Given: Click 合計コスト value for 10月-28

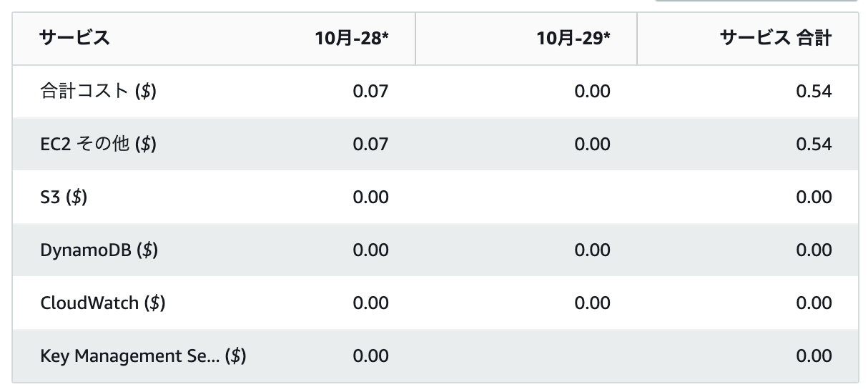Looking at the screenshot, I should point(370,92).
